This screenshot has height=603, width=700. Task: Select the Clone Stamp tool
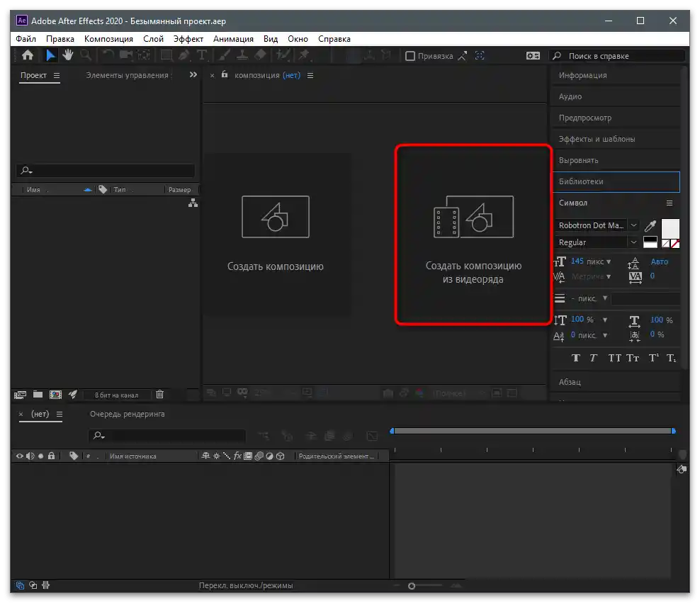[242, 55]
